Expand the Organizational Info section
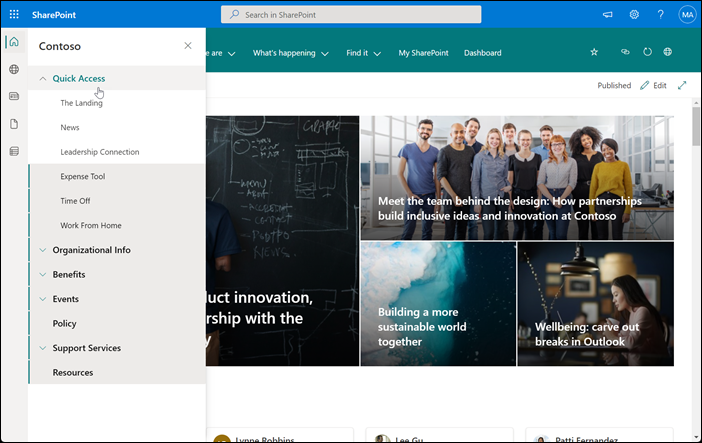 click(x=43, y=250)
